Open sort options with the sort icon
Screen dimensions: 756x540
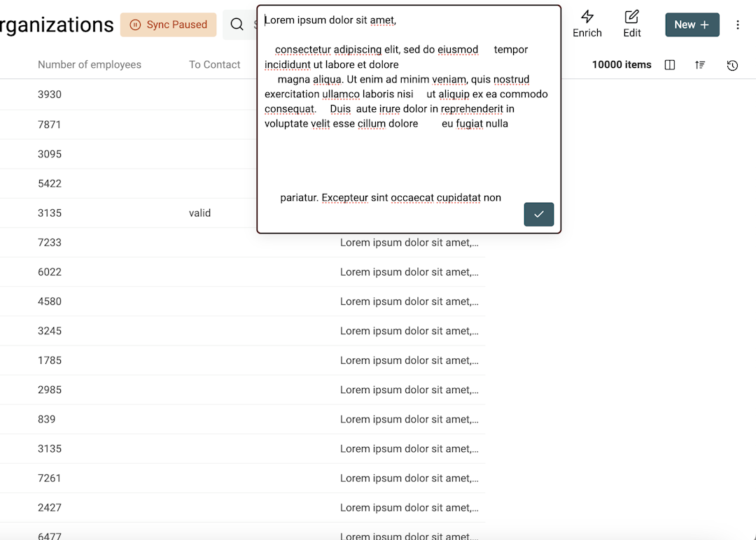click(x=700, y=64)
